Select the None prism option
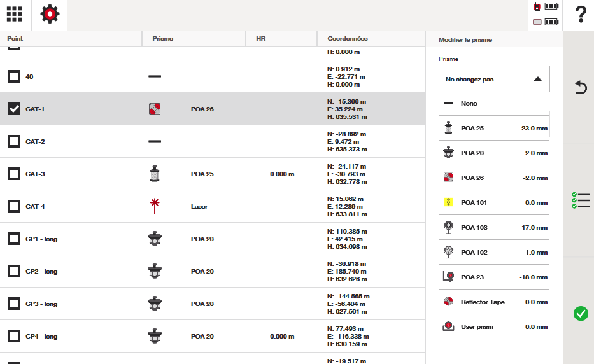594x364 pixels. click(x=494, y=103)
